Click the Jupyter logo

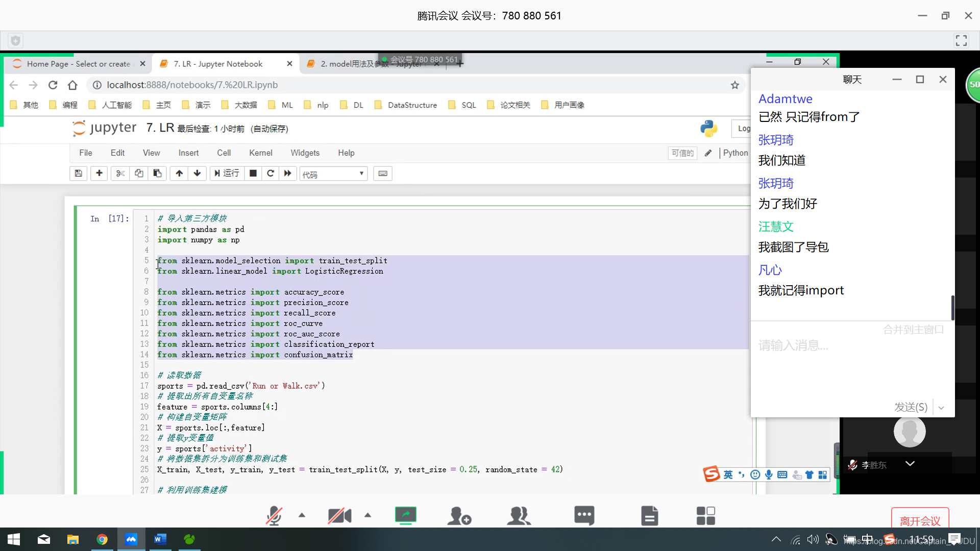[x=104, y=128]
